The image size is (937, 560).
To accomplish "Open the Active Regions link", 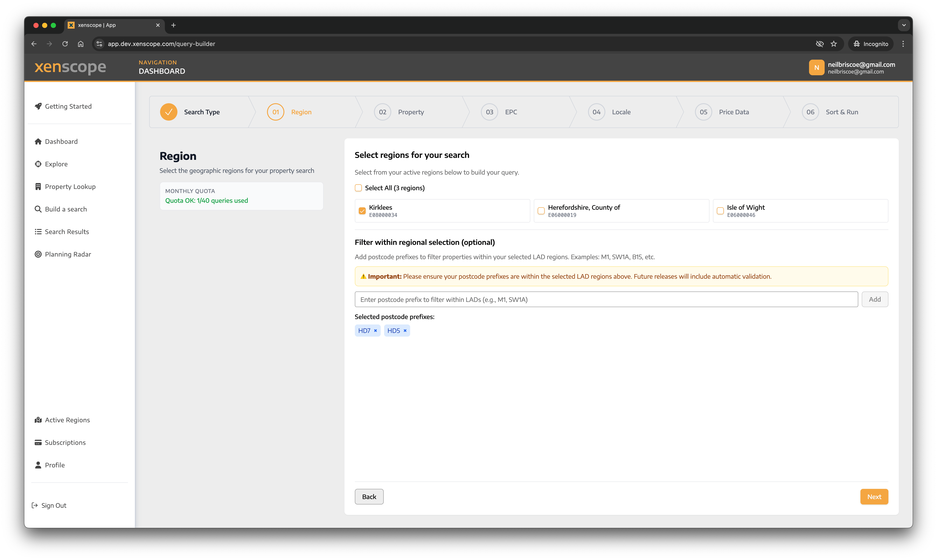I will (x=67, y=420).
